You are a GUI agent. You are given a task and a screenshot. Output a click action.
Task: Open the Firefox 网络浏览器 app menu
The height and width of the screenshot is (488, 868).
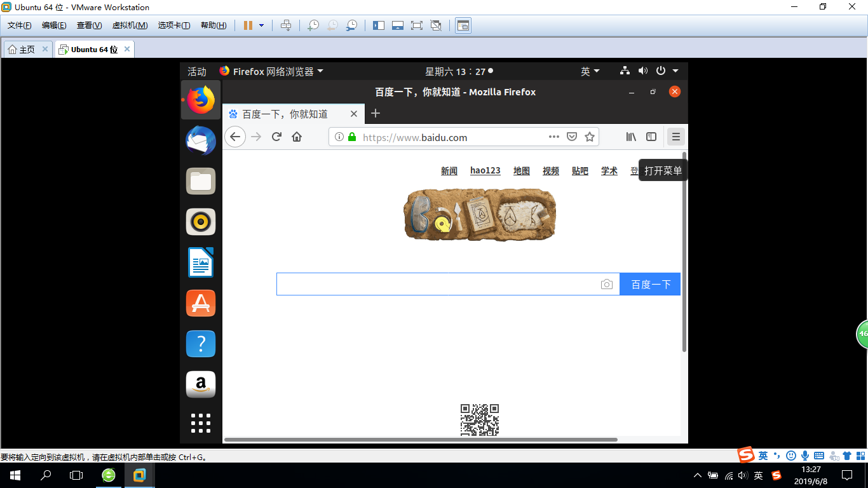(x=271, y=71)
